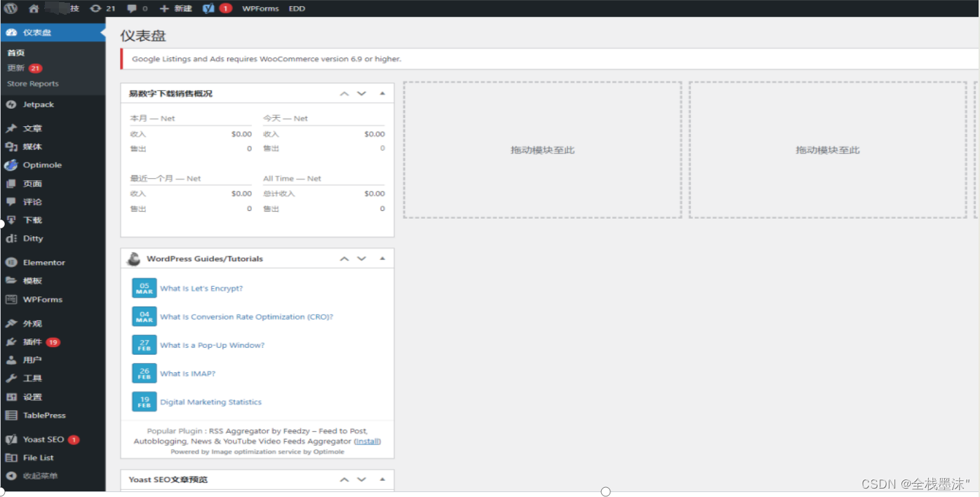Click the install link for RSS Aggregator
The width and height of the screenshot is (980, 497).
coord(368,441)
